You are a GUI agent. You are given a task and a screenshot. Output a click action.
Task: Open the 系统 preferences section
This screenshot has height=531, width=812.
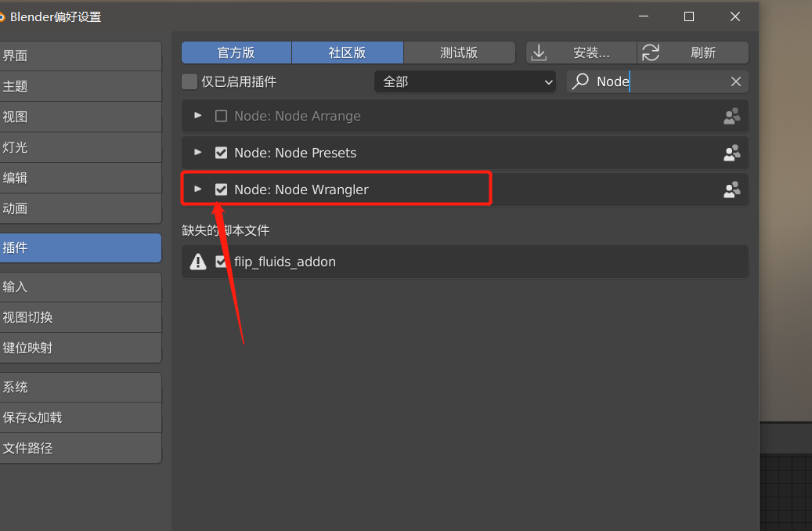[81, 388]
